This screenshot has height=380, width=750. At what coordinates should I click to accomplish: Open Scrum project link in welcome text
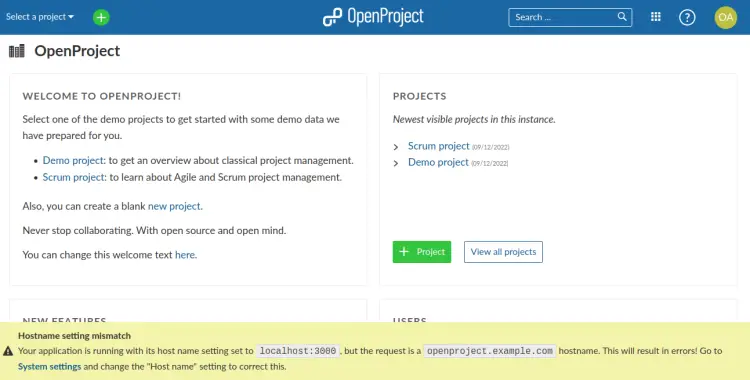click(x=74, y=177)
